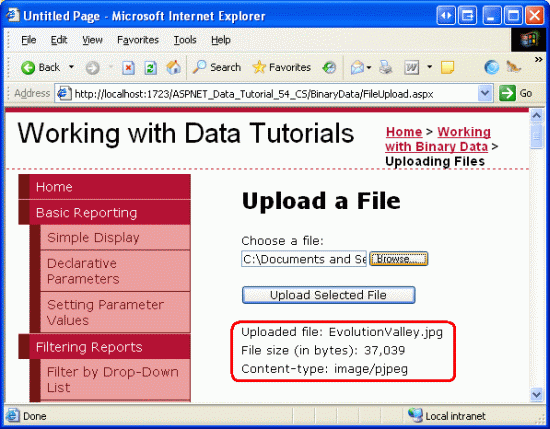The image size is (550, 429).
Task: Click the Refresh page icon
Action: click(x=150, y=67)
